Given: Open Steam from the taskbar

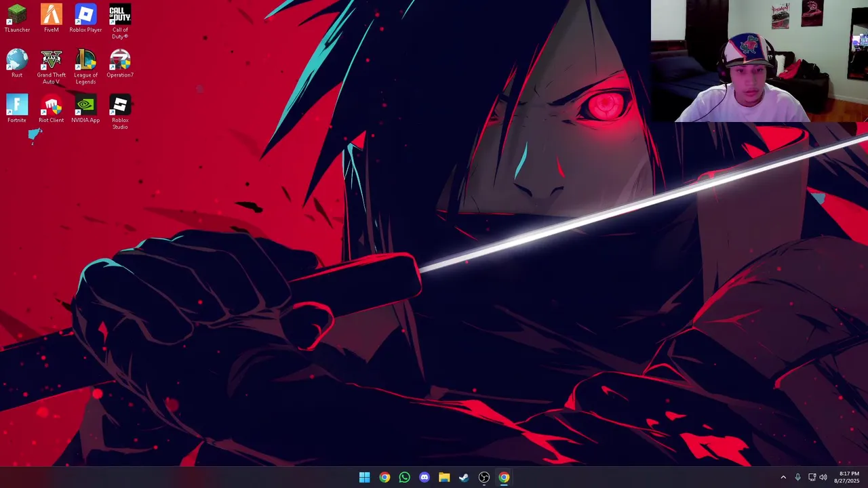Looking at the screenshot, I should (x=464, y=477).
